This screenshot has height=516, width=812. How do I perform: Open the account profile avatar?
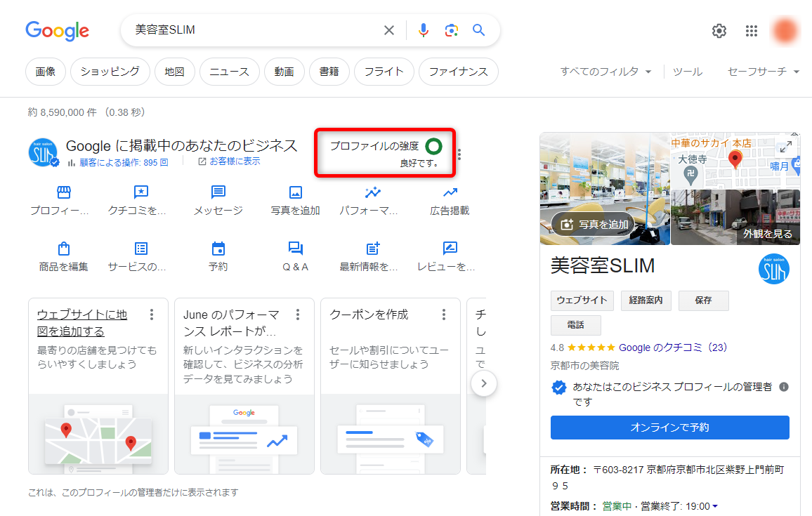coord(785,31)
